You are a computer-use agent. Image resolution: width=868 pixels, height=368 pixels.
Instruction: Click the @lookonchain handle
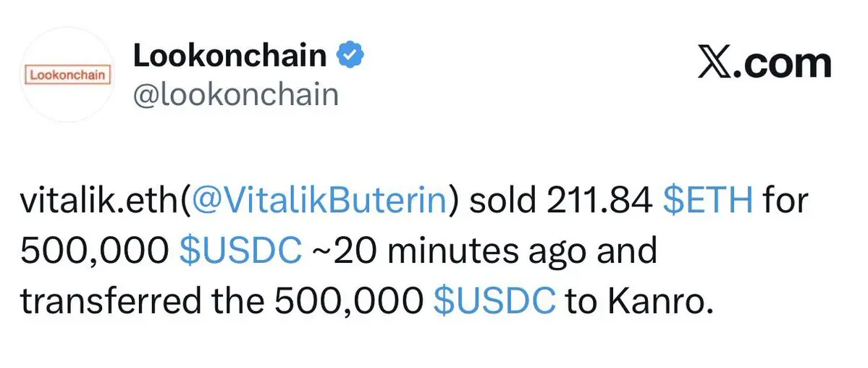235,94
